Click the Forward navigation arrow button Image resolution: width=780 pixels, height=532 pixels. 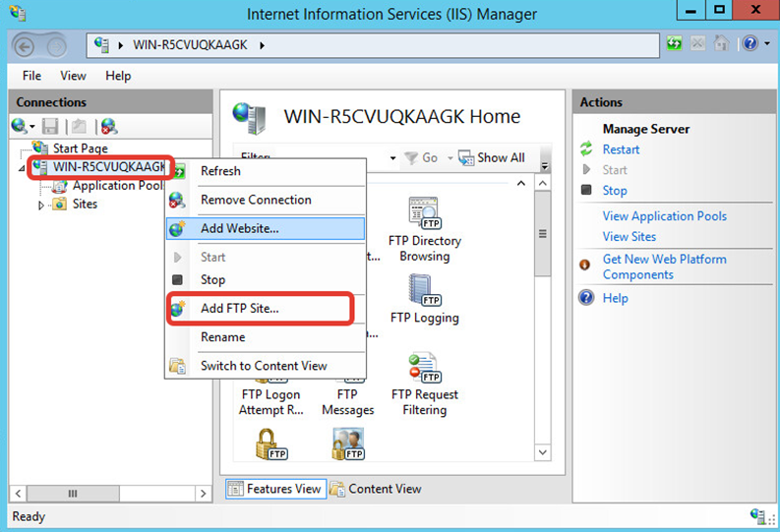[56, 47]
